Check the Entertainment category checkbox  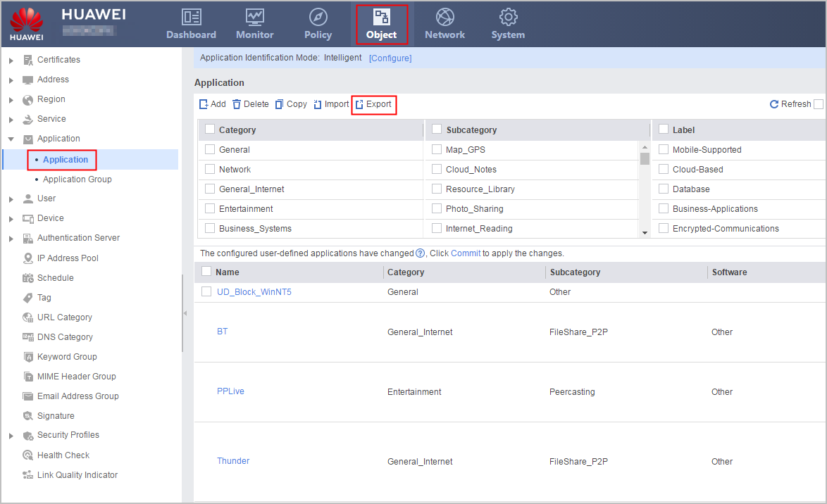210,209
